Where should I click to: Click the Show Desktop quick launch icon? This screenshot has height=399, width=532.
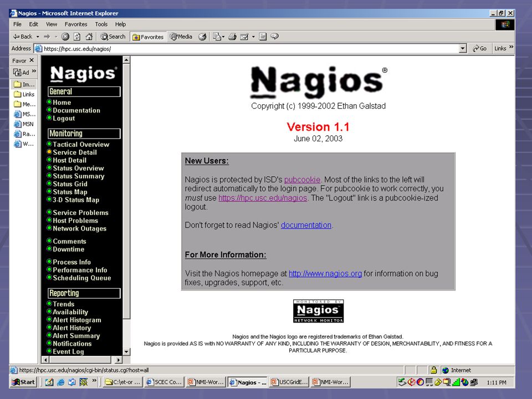point(49,382)
